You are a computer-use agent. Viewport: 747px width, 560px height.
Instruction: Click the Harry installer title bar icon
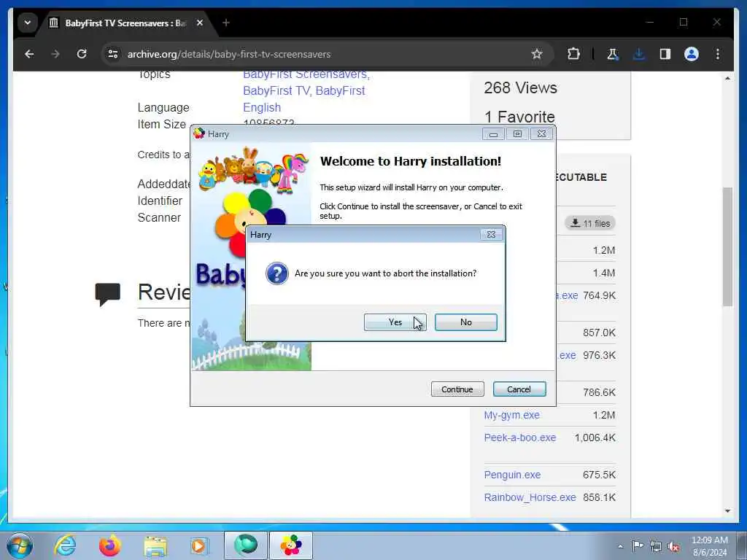coord(199,134)
